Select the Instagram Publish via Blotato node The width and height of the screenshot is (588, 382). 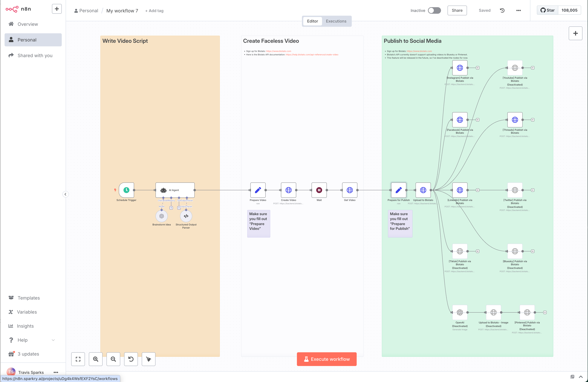460,68
